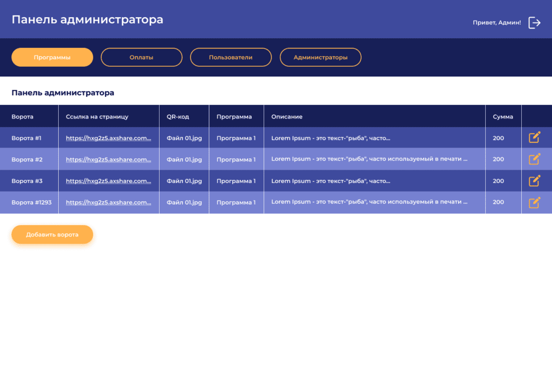The width and height of the screenshot is (552, 392).
Task: Click Программа 1 in the Ворота #2 row
Action: tap(236, 159)
